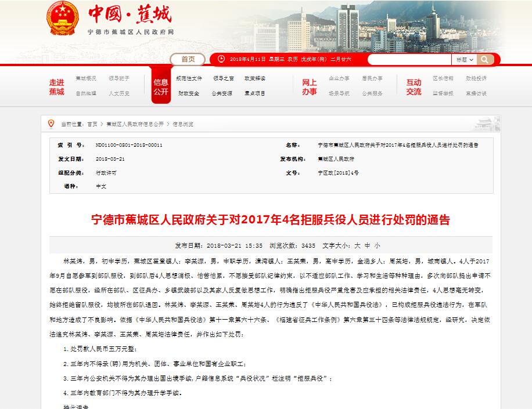The height and width of the screenshot is (409, 532).
Task: Open the 标题 search type dropdown
Action: click(x=464, y=59)
